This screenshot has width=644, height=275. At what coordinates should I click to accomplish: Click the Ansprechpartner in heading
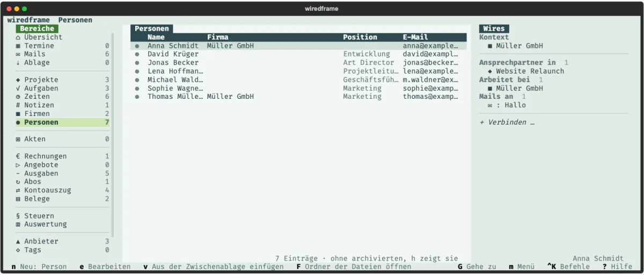point(517,63)
